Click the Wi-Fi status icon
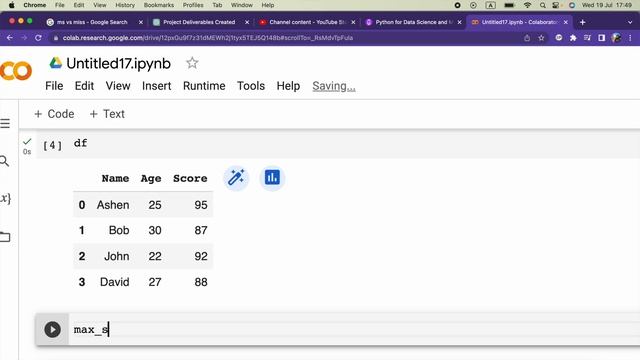Viewport: 640px width, 360px height. tap(527, 5)
